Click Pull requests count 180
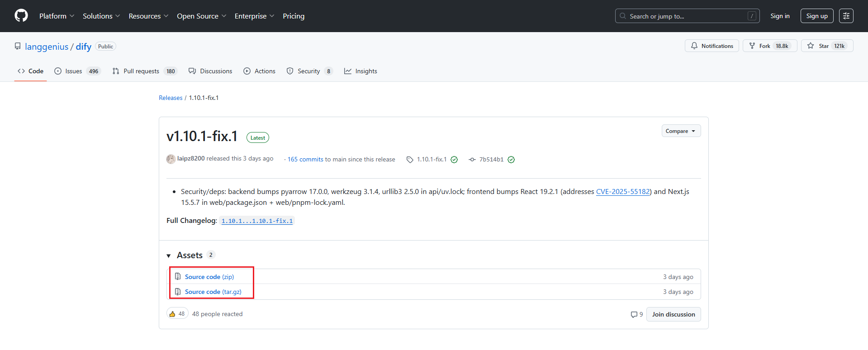868x350 pixels. (x=171, y=71)
